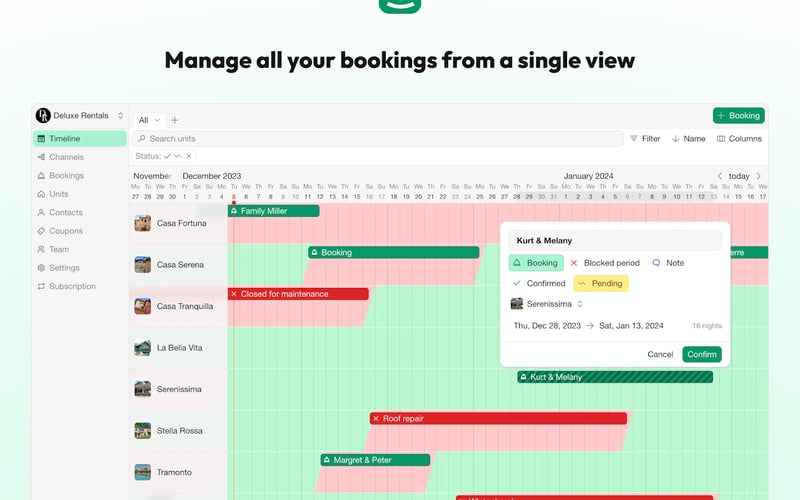Confirm the Kurt & Melany booking

(702, 354)
